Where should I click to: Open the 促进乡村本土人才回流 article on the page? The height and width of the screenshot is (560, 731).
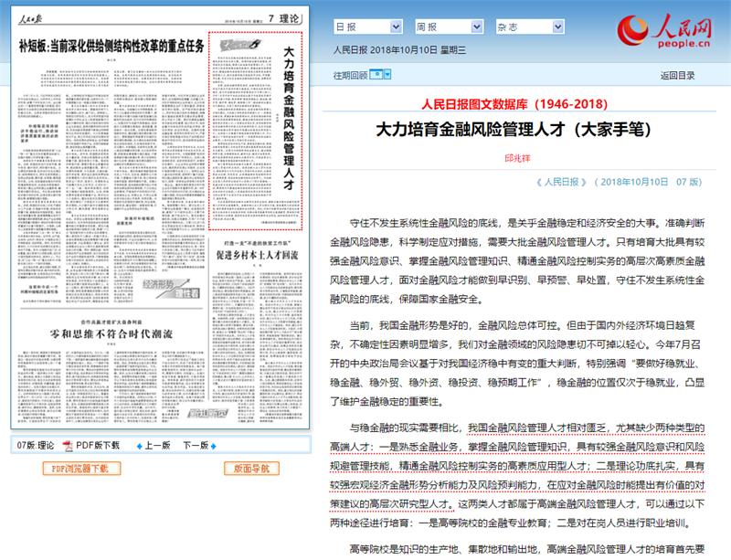pos(257,255)
